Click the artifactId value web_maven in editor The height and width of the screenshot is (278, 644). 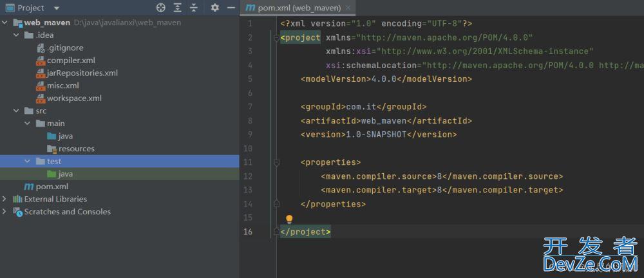384,121
